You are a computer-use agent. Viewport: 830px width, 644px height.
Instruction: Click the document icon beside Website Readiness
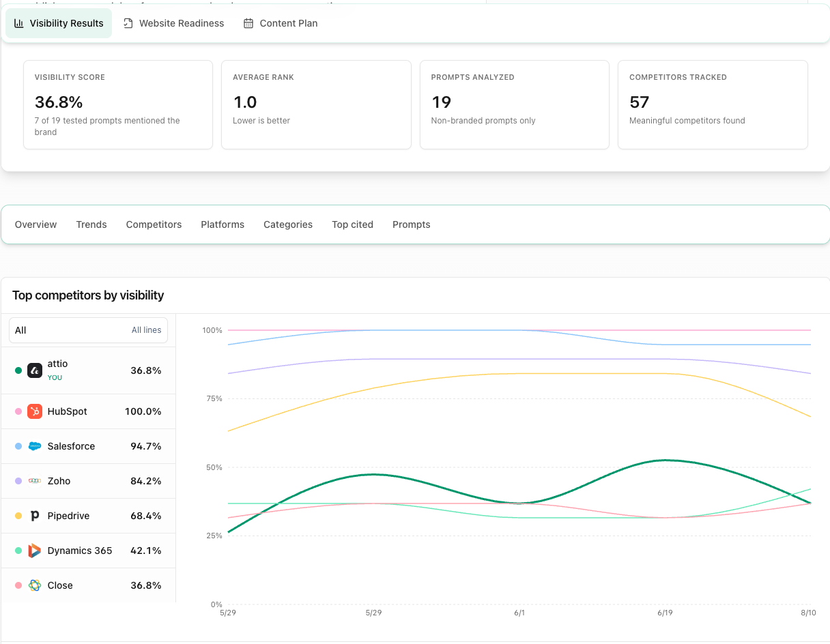(x=128, y=23)
